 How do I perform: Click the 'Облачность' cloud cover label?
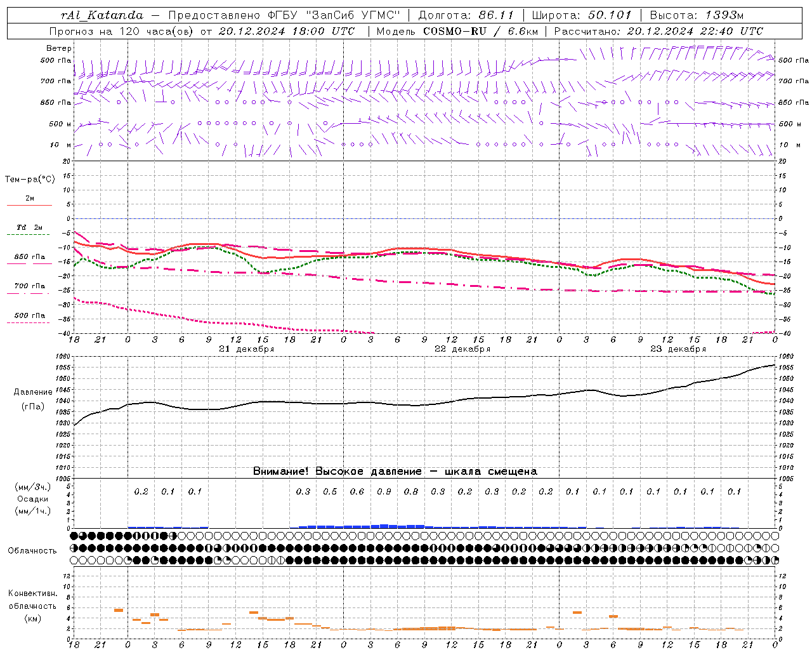point(32,551)
